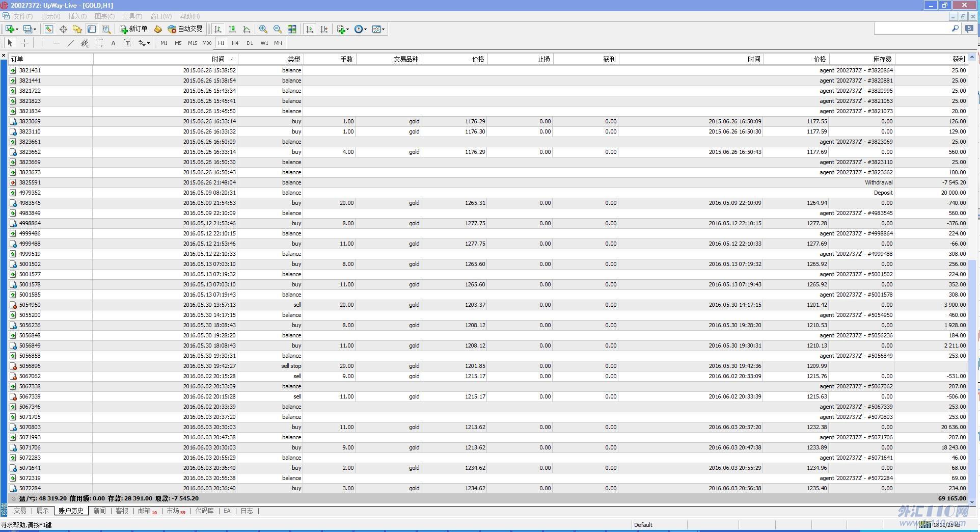Viewport: 980px width, 532px height.
Task: Switch chart to candlestick mode
Action: pyautogui.click(x=232, y=29)
